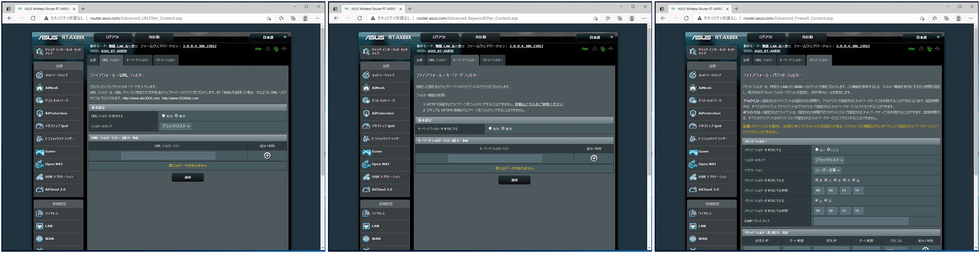Image resolution: width=980 pixels, height=253 pixels.
Task: Uncheck the 土 day checkbox
Action: point(817,200)
